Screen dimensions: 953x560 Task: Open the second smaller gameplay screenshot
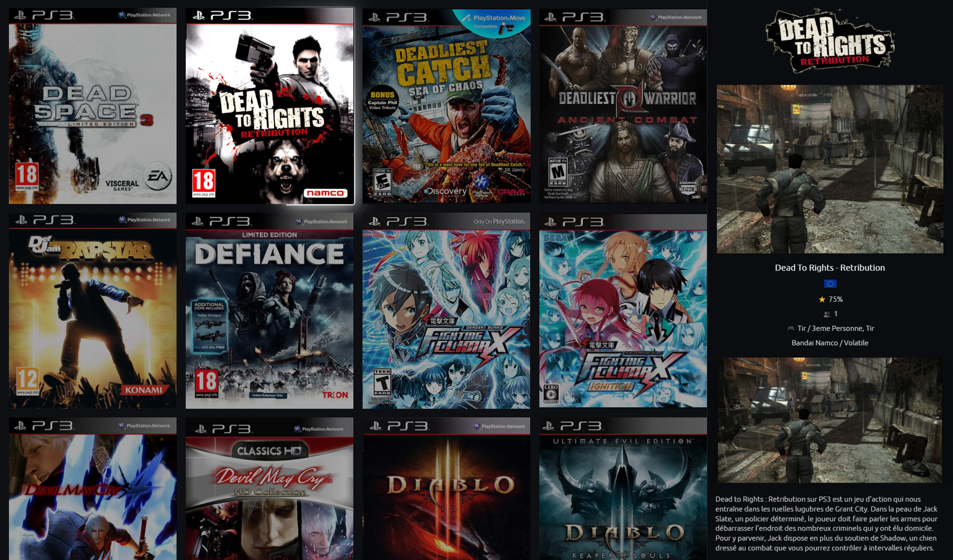click(x=830, y=420)
